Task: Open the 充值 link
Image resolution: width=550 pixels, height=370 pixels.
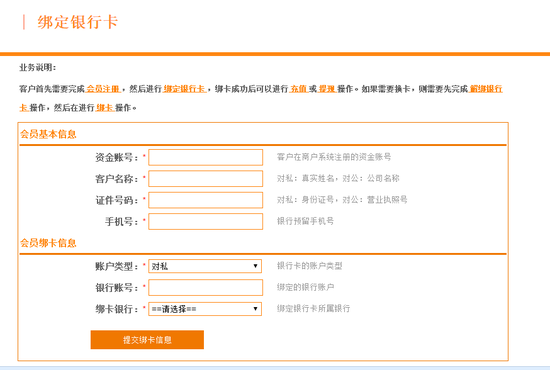Action: 299,89
